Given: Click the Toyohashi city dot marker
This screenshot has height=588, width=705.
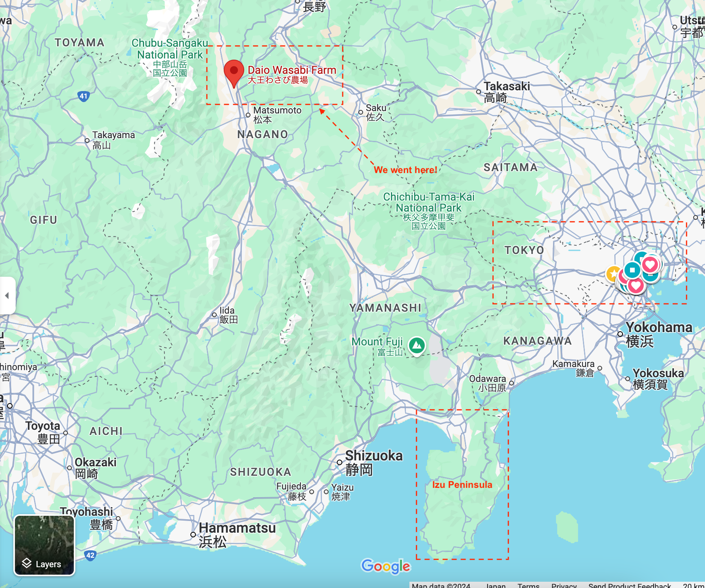Looking at the screenshot, I should [118, 519].
